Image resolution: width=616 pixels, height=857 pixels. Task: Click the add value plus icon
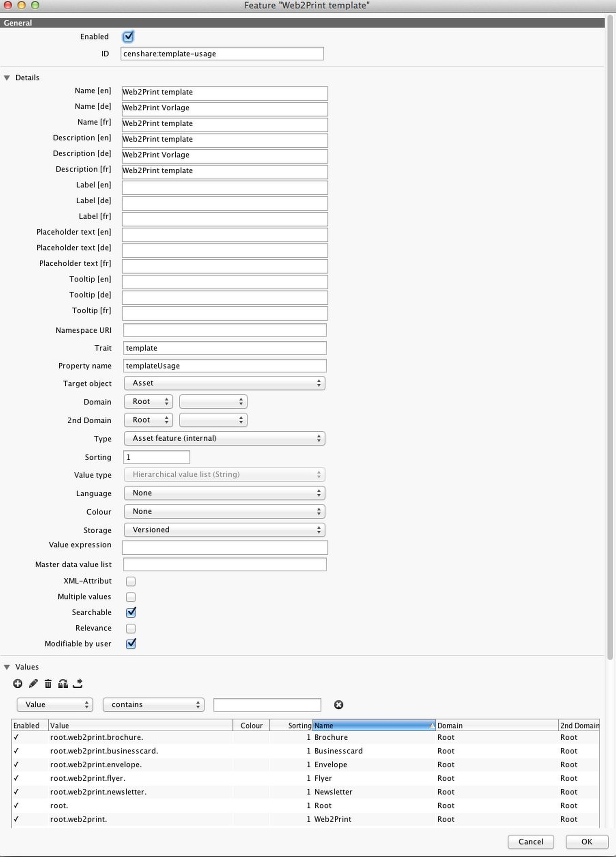click(17, 683)
